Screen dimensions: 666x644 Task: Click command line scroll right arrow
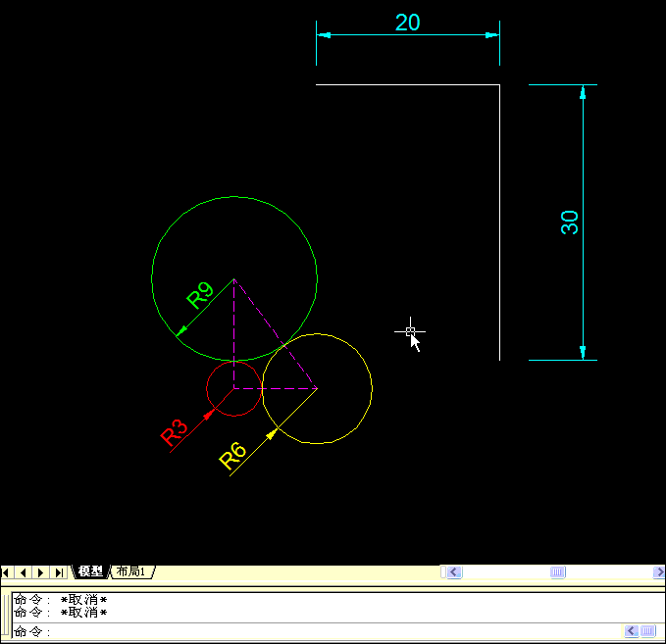tap(648, 631)
